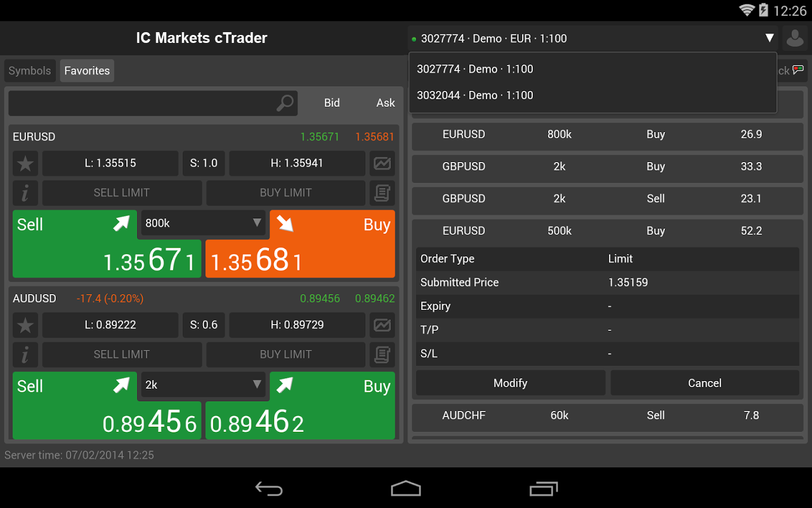
Task: Click AUDUSD high value H: 0.89729
Action: click(297, 325)
